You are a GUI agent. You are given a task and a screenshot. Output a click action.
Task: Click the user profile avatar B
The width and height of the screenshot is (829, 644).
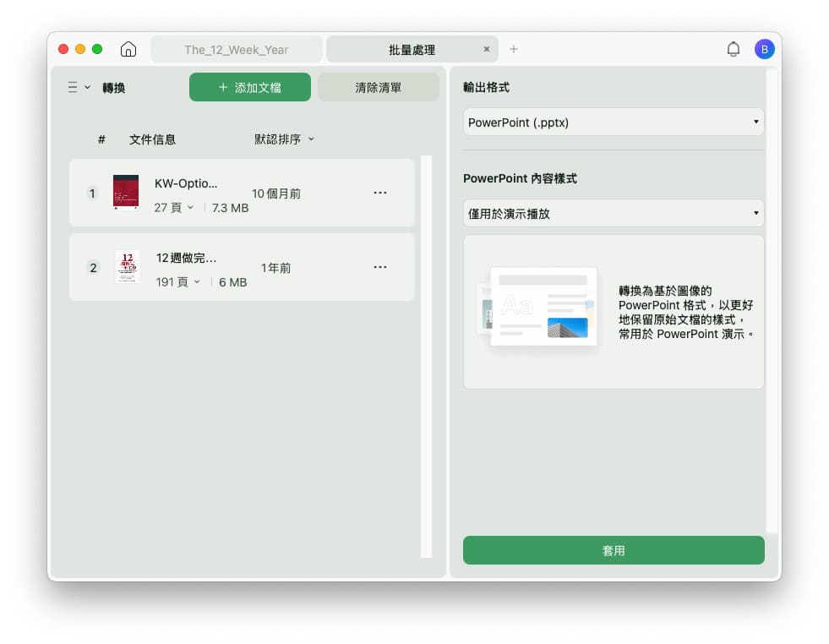click(x=764, y=49)
